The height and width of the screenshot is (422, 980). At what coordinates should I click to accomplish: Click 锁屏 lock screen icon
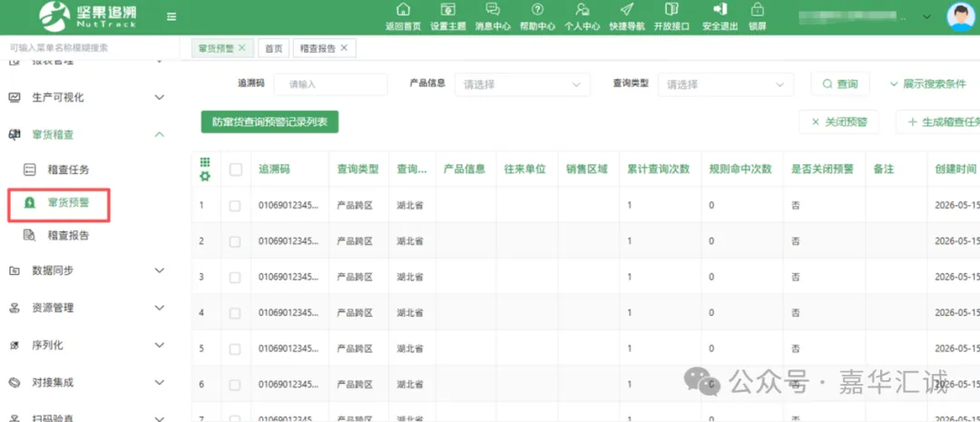758,9
